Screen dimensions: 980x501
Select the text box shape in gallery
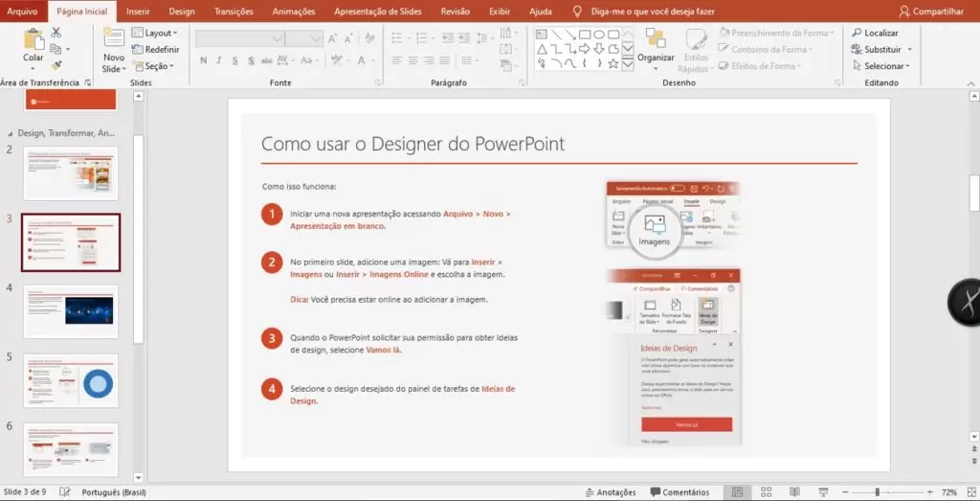[x=542, y=34]
